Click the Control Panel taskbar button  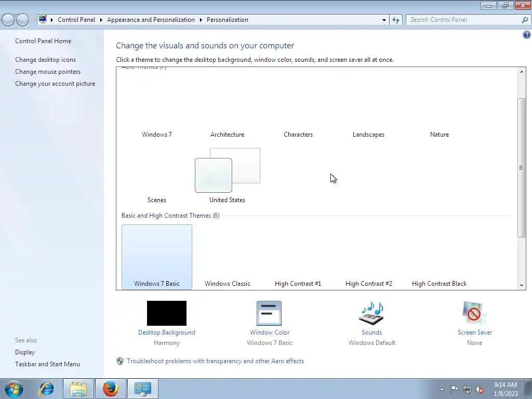tap(142, 389)
